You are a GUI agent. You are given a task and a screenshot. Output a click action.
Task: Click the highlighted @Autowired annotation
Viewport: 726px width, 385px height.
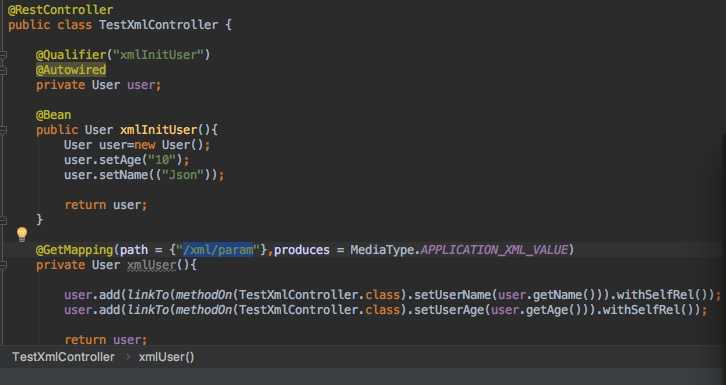pyautogui.click(x=71, y=70)
